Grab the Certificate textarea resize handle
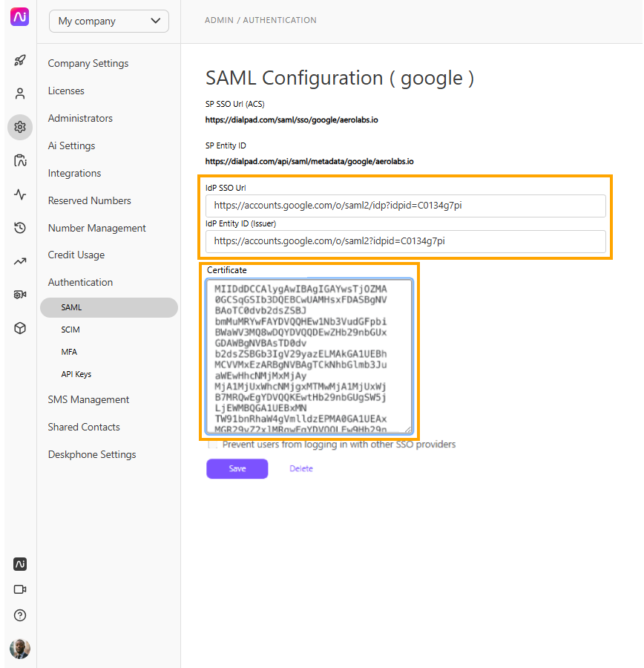The width and height of the screenshot is (644, 668). click(x=408, y=430)
